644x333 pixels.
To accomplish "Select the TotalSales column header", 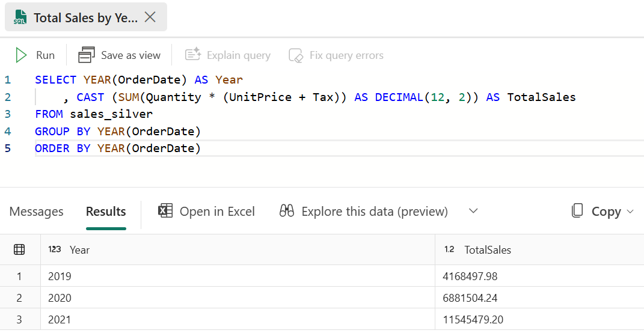I will coord(540,249).
